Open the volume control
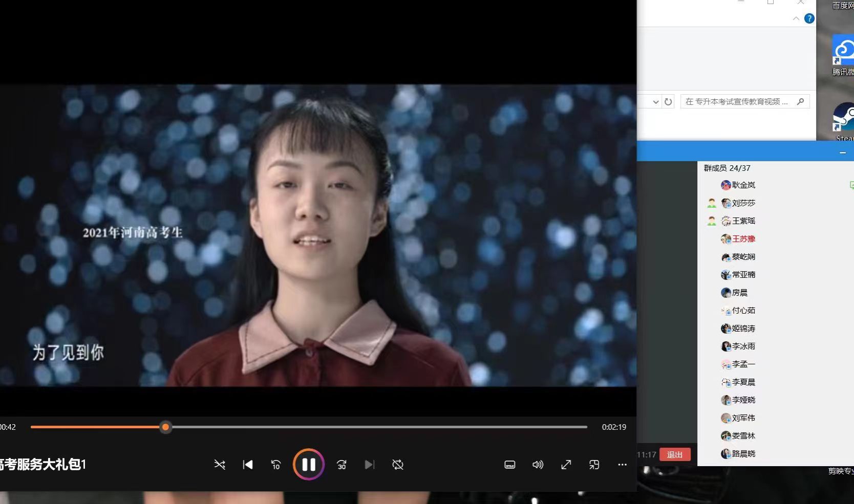The width and height of the screenshot is (854, 504). tap(538, 465)
